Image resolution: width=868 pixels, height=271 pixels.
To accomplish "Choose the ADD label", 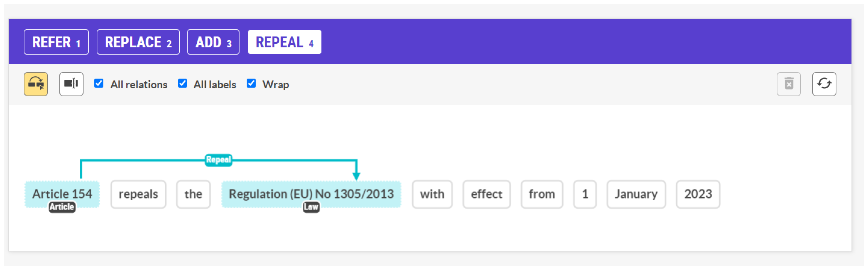I will tap(213, 42).
